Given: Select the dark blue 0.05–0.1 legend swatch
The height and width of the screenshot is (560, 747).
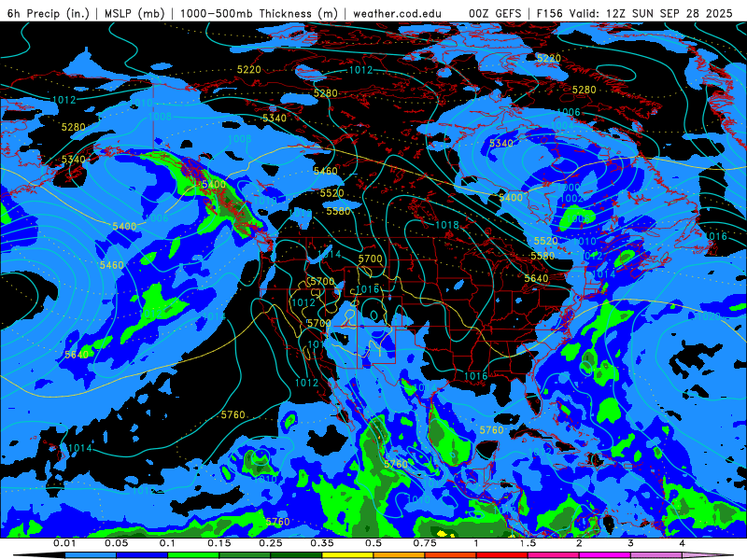Looking at the screenshot, I should click(x=142, y=555).
